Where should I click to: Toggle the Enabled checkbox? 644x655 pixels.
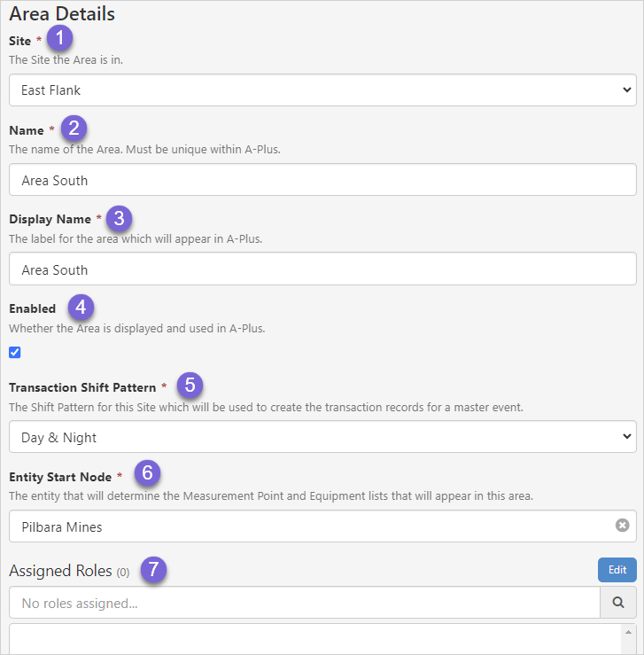click(15, 353)
